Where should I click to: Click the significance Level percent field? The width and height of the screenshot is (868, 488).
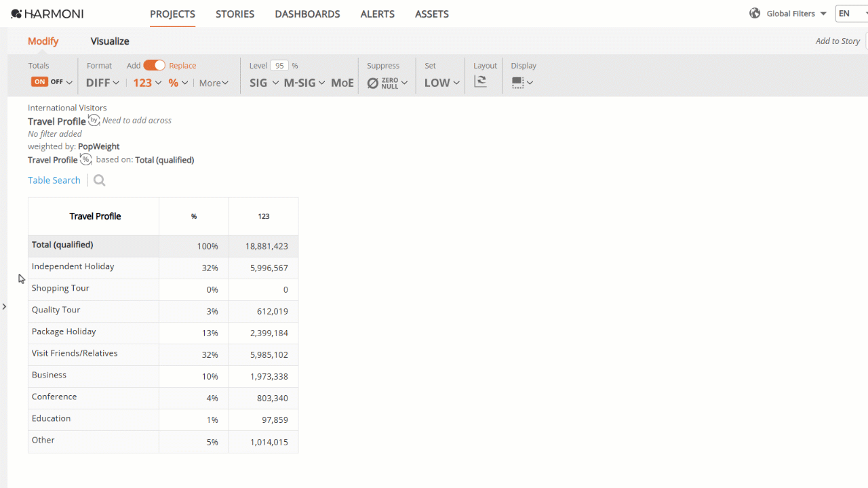pyautogui.click(x=279, y=66)
